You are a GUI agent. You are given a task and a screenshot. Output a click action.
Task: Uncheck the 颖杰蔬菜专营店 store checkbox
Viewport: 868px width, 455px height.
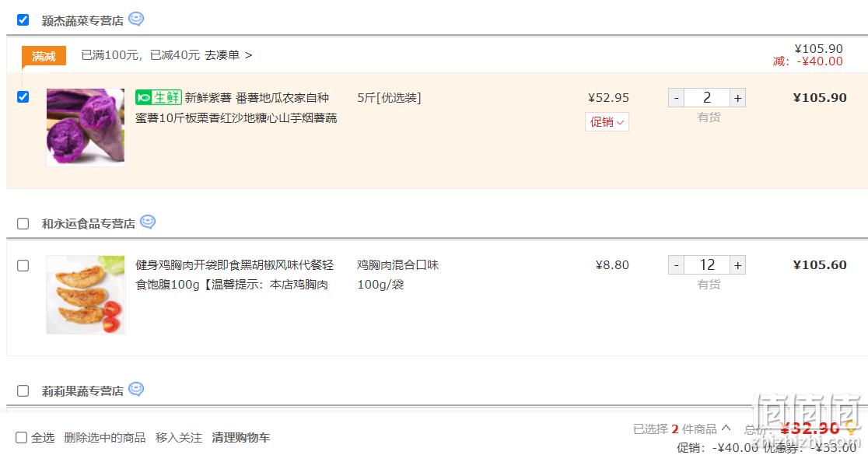[x=23, y=20]
